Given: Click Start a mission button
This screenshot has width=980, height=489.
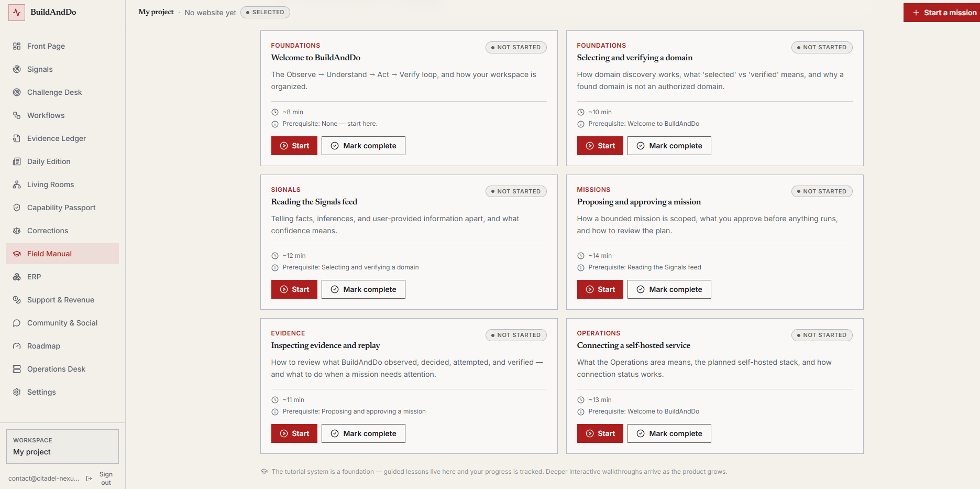Looking at the screenshot, I should pos(942,13).
